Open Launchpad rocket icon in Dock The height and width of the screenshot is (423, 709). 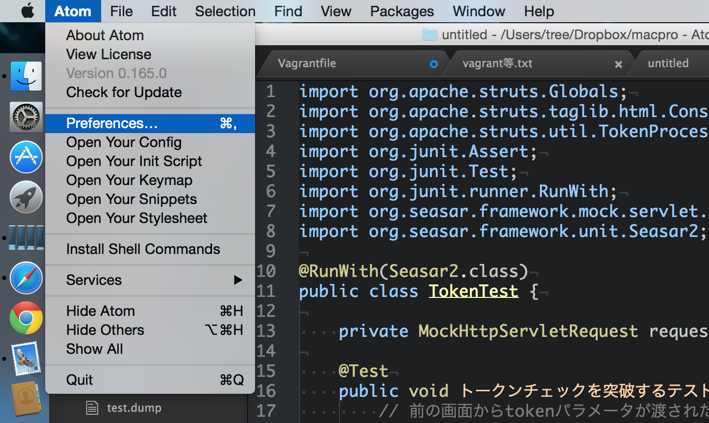click(26, 197)
